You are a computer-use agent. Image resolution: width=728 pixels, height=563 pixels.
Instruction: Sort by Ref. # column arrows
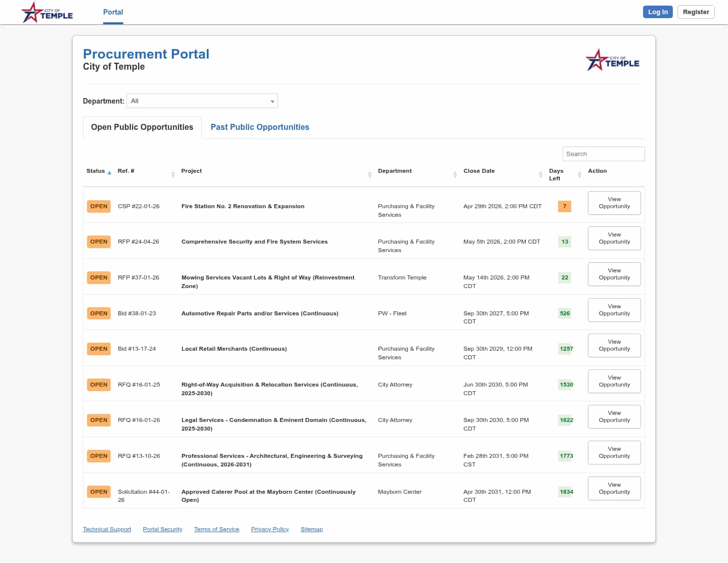click(x=173, y=174)
